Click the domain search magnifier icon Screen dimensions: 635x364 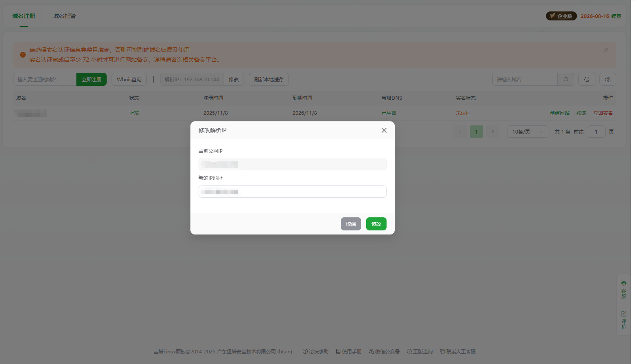point(566,79)
